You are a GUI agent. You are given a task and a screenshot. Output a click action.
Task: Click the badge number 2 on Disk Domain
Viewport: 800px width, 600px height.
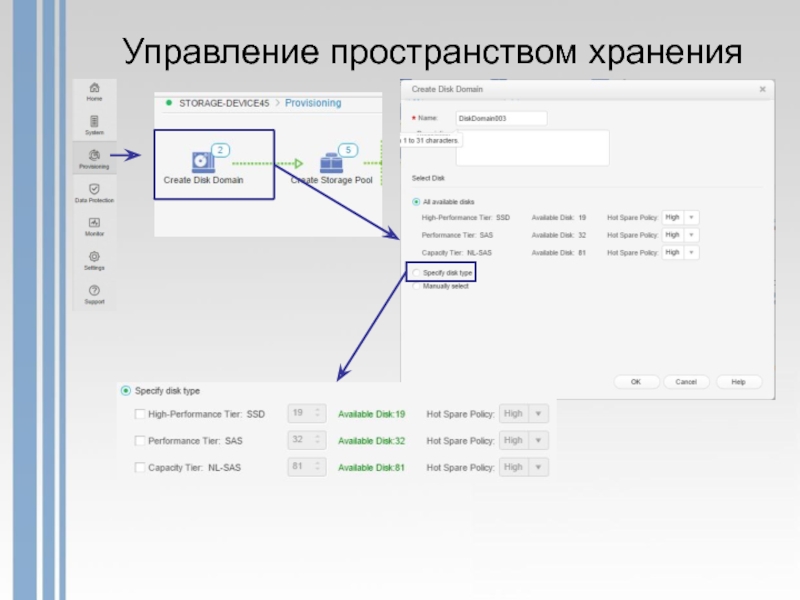pos(220,150)
